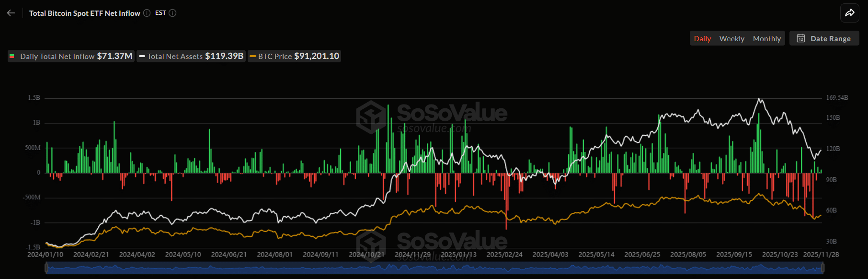
Task: Click the 2025/02/24 date axis label
Action: tap(504, 255)
